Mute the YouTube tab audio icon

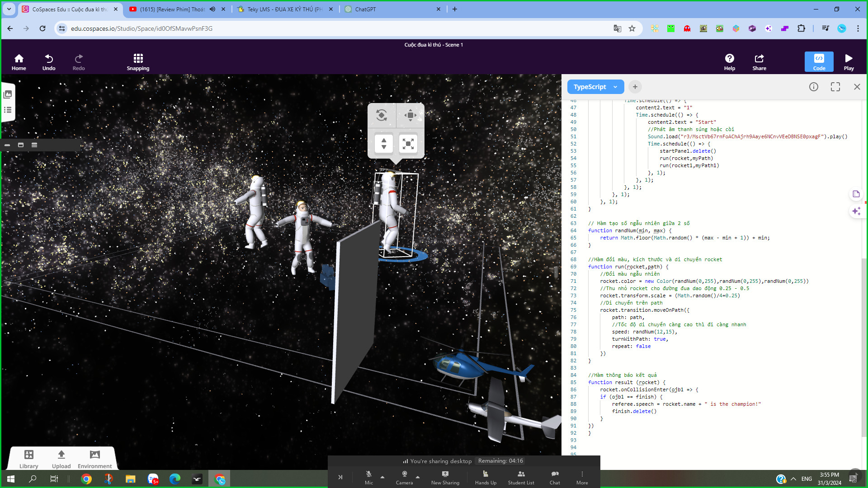pyautogui.click(x=212, y=9)
